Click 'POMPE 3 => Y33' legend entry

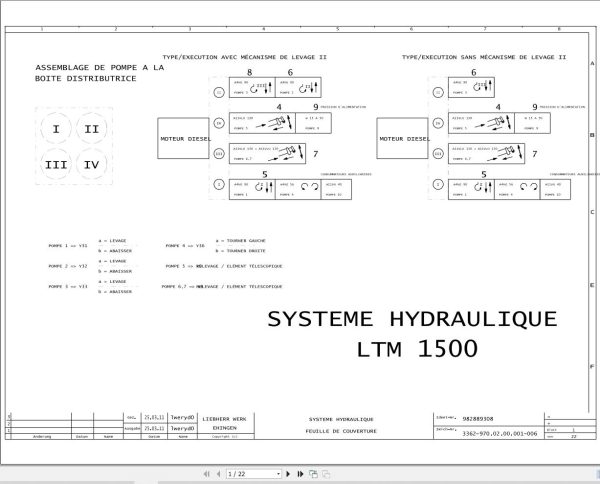(x=68, y=286)
